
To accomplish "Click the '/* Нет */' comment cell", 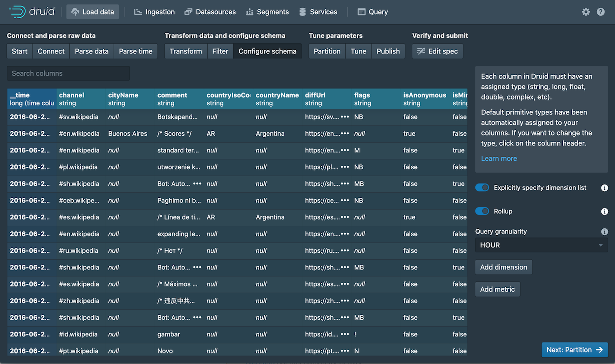I will click(180, 251).
